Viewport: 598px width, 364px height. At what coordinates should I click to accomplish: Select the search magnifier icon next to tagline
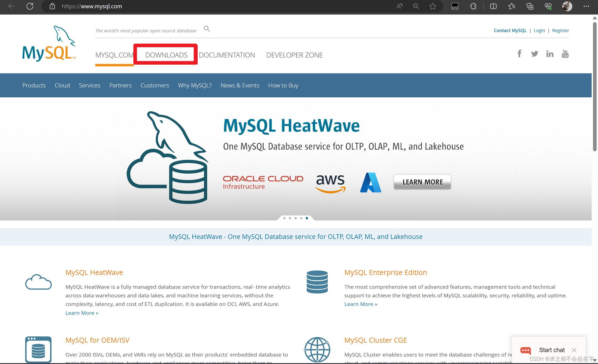[x=207, y=28]
